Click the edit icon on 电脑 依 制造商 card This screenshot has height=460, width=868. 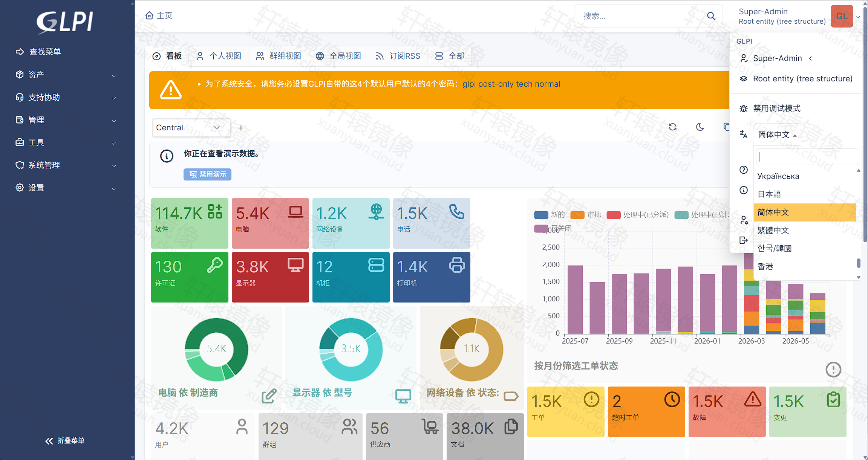click(x=269, y=396)
